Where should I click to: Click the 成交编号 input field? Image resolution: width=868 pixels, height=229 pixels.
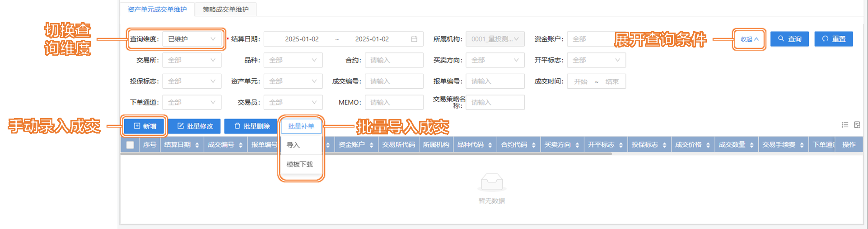[x=394, y=81]
